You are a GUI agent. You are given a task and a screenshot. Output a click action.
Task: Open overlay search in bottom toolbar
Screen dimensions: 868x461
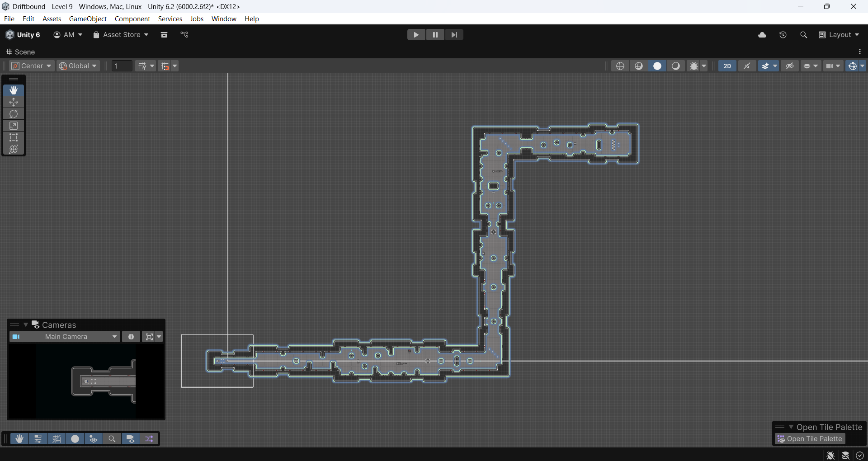click(x=112, y=439)
